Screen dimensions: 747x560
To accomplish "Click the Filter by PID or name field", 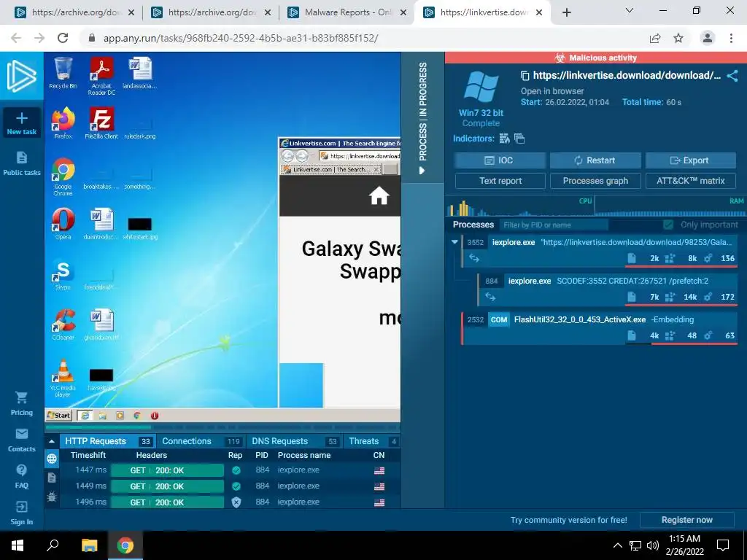I will pyautogui.click(x=554, y=225).
